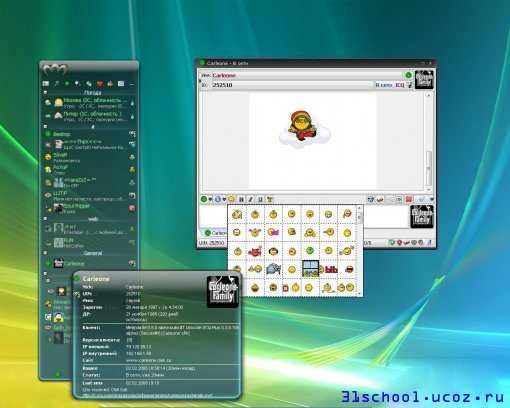Insert the green-faced emoticon
This screenshot has width=510, height=408.
pos(310,250)
